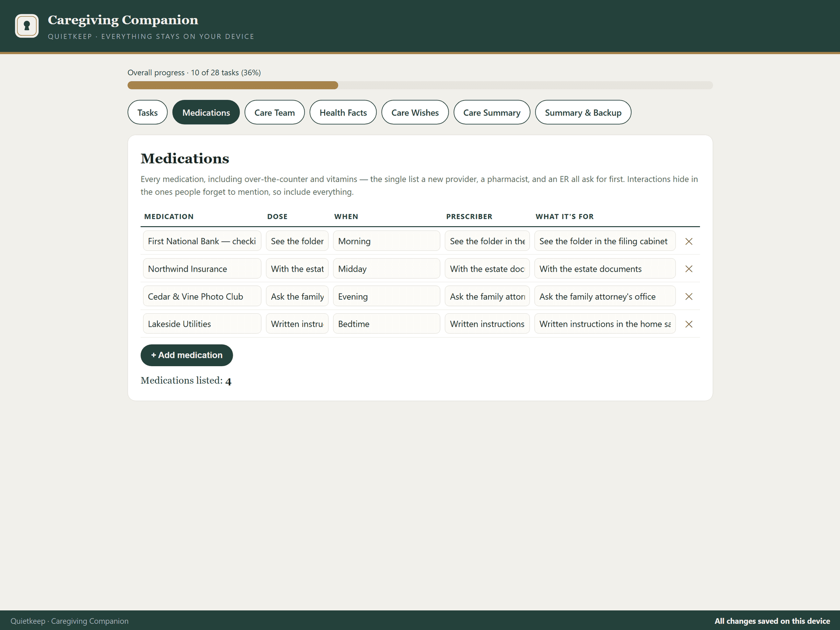Click the Quietkeep keyhole logo icon
Image resolution: width=840 pixels, height=630 pixels.
27,26
